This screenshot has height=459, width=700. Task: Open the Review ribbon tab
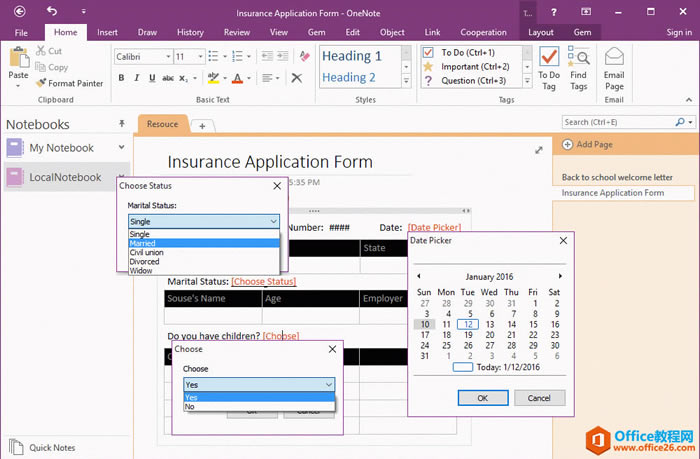click(237, 33)
